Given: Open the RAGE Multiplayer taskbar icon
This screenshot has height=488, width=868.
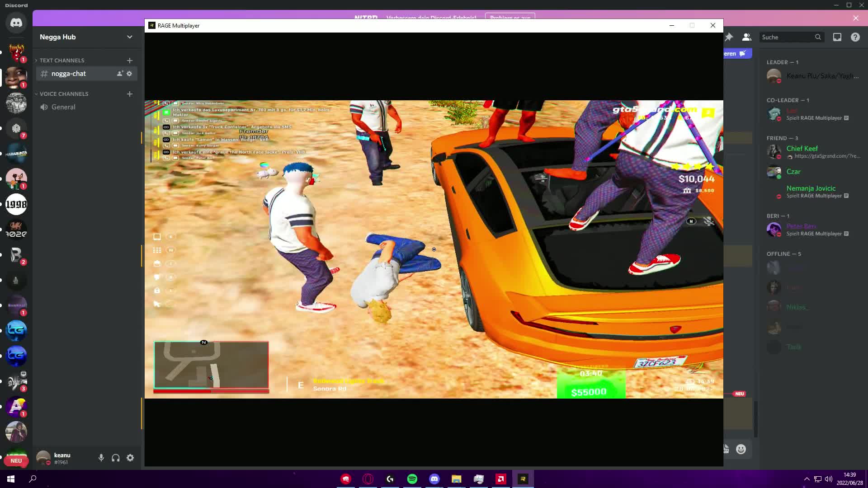Looking at the screenshot, I should pyautogui.click(x=523, y=479).
